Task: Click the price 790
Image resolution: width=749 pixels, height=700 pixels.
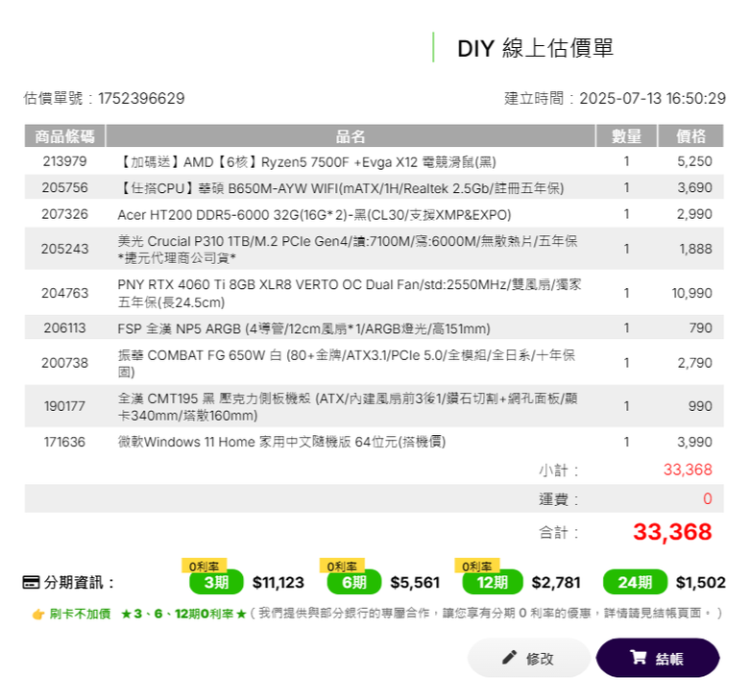Action: [701, 327]
